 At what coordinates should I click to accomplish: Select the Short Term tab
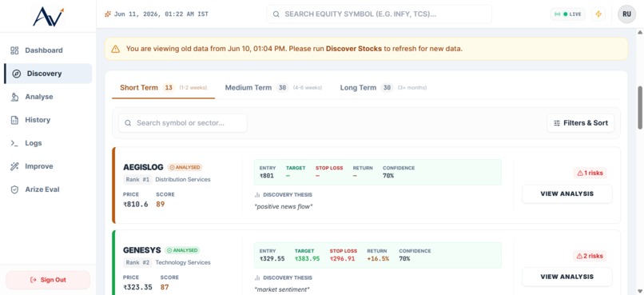[164, 87]
